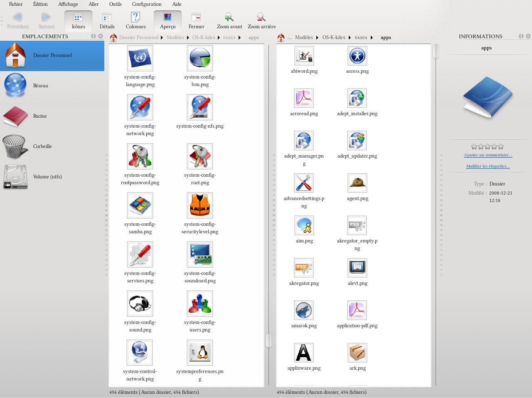Click Zoom avant magnifier
Image resolution: width=532 pixels, height=398 pixels.
(x=229, y=21)
